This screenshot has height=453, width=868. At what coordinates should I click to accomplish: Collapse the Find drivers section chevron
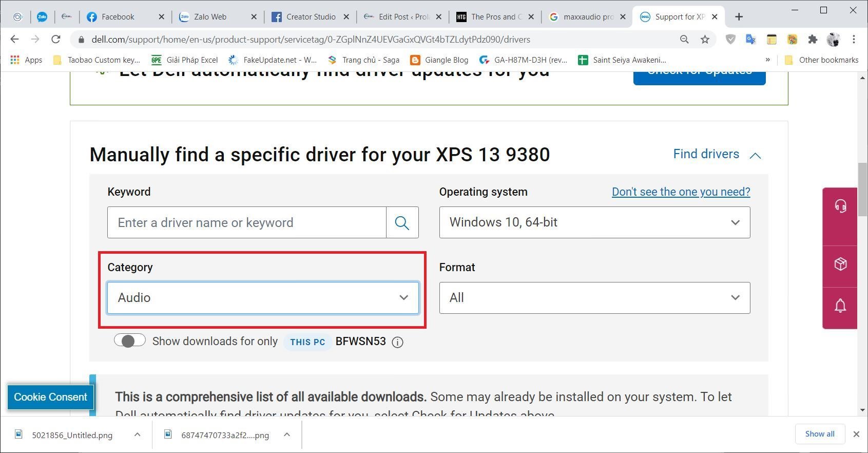point(755,156)
